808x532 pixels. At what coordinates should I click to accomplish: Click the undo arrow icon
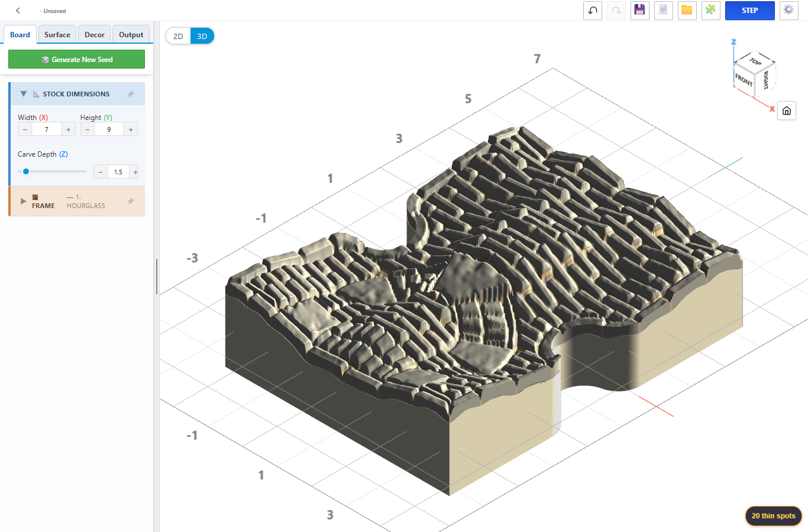(593, 11)
